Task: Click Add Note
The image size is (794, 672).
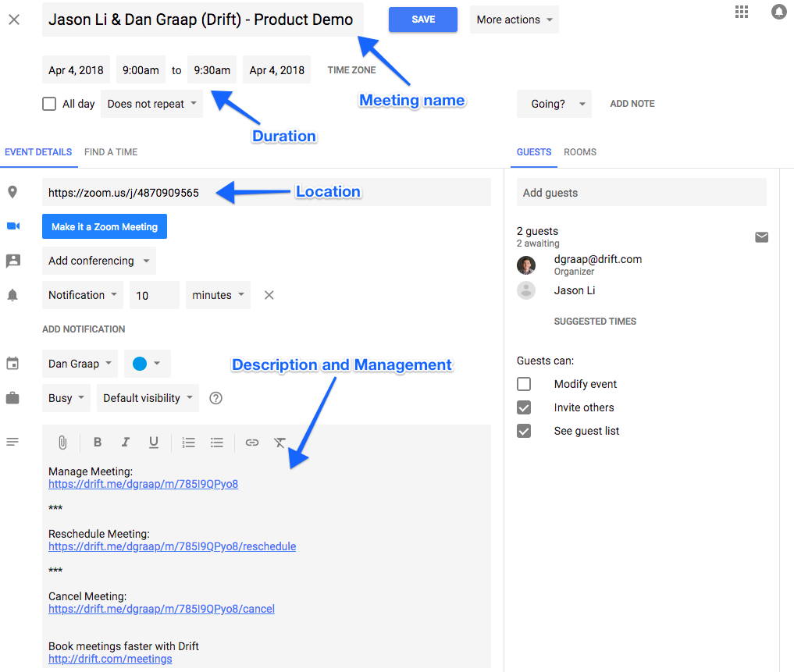Action: (x=632, y=104)
